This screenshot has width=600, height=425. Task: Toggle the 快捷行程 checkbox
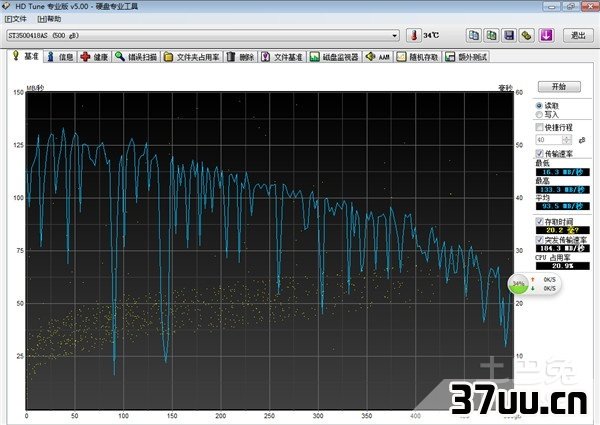point(540,127)
